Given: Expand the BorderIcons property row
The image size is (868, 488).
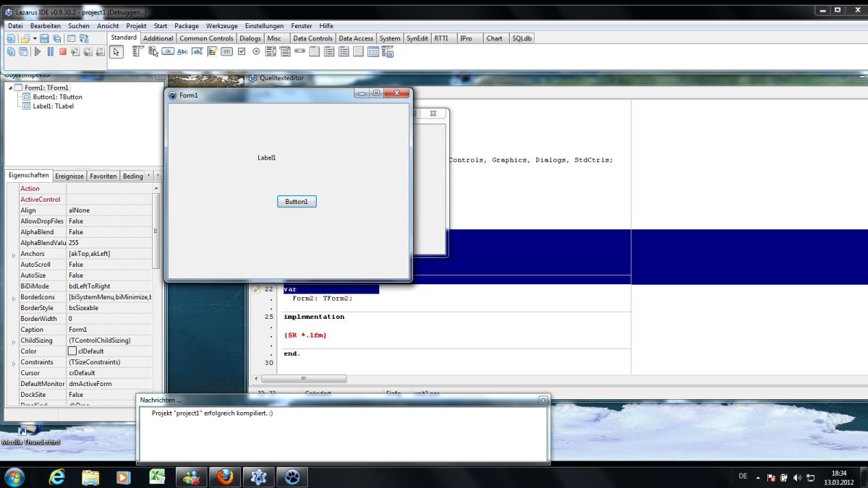Looking at the screenshot, I should [14, 298].
